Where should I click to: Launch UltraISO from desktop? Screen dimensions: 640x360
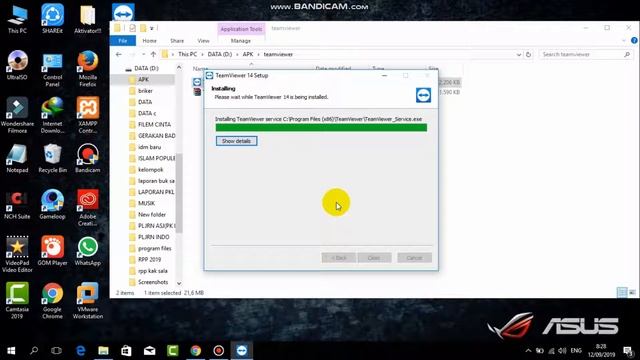17,65
